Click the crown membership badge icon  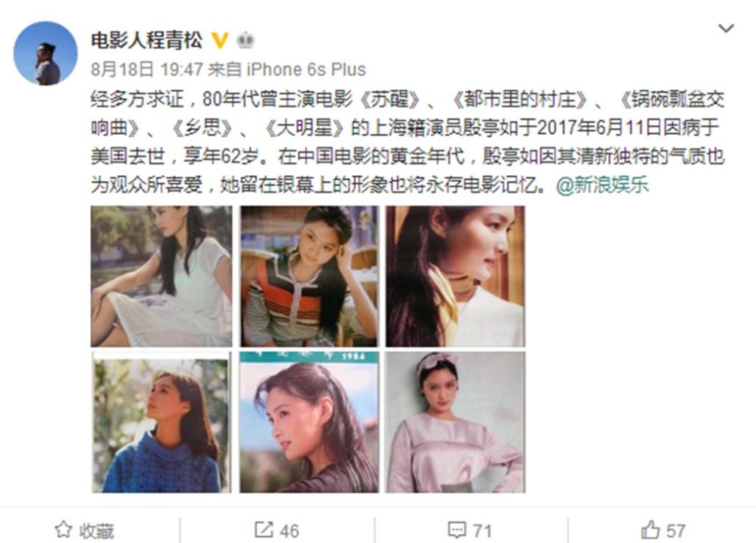(x=245, y=40)
